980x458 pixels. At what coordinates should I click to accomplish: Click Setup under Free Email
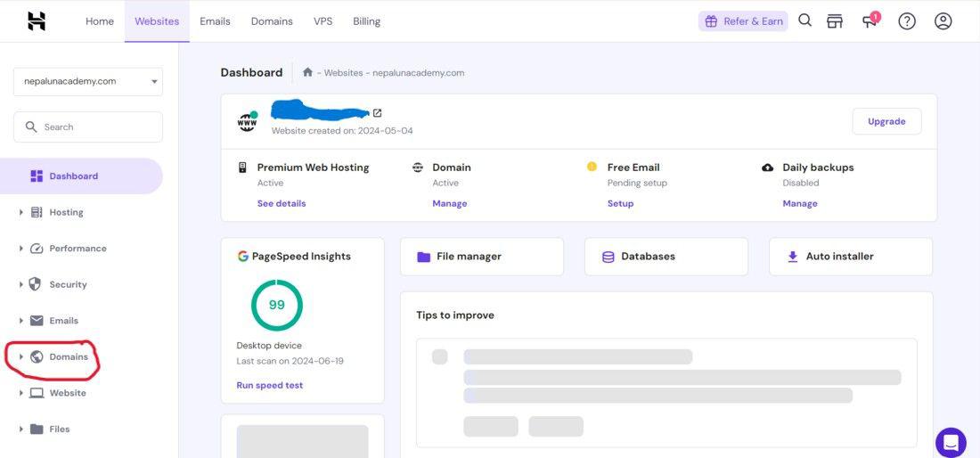point(620,204)
